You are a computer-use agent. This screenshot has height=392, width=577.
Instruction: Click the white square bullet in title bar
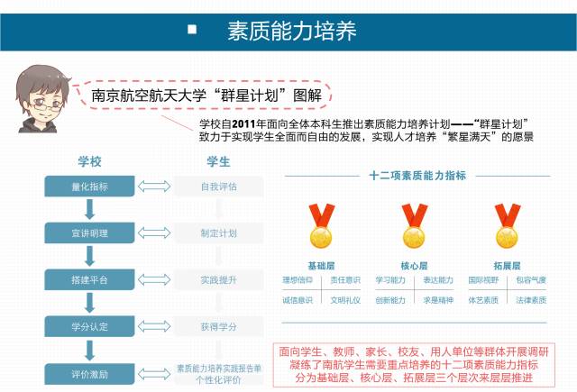[192, 30]
